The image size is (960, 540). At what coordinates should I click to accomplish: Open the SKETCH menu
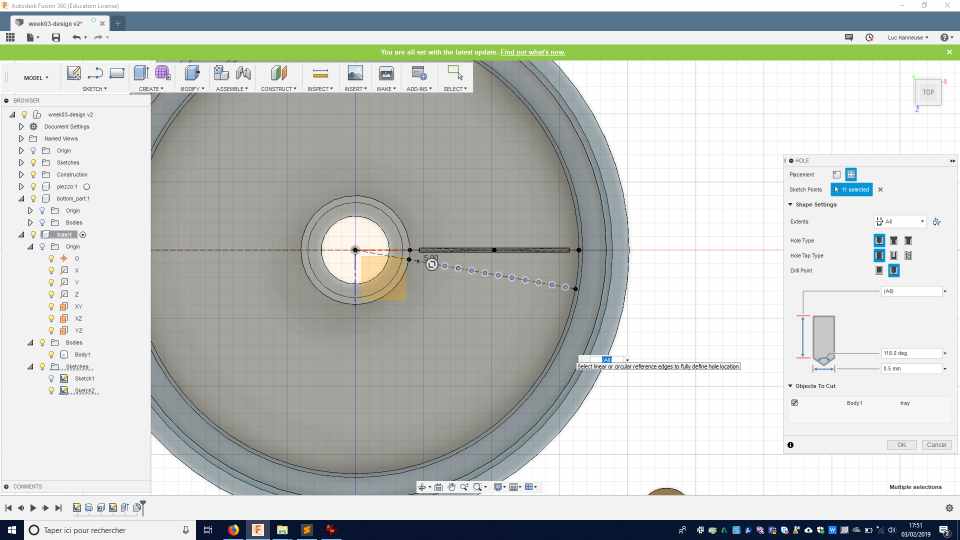tap(95, 89)
